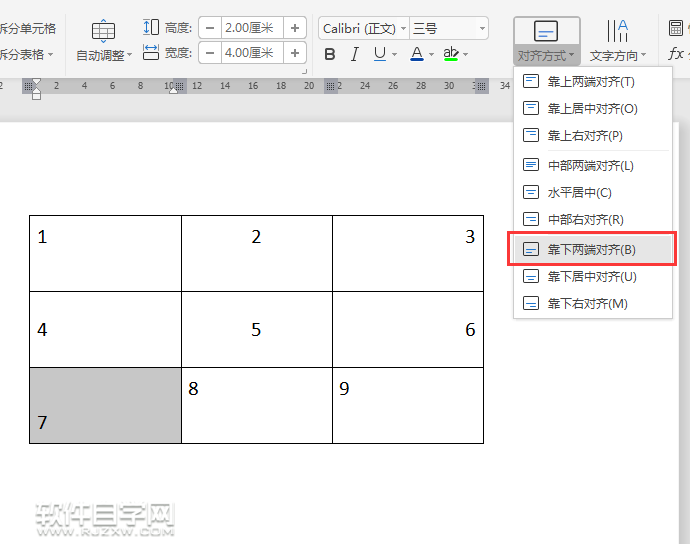
Task: Click table cell containing 4
Action: point(106,330)
